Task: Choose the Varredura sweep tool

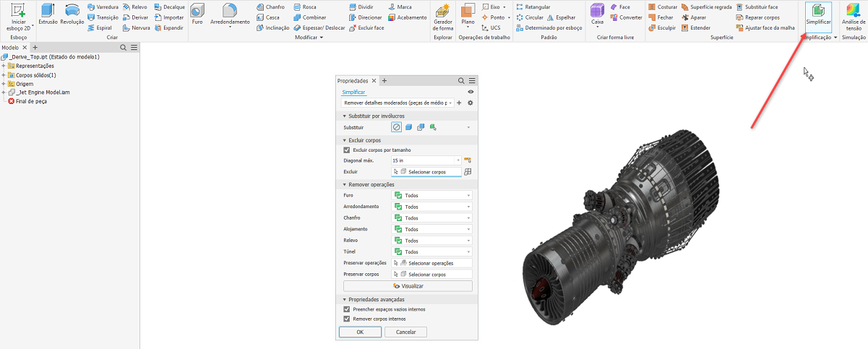Action: pos(103,7)
